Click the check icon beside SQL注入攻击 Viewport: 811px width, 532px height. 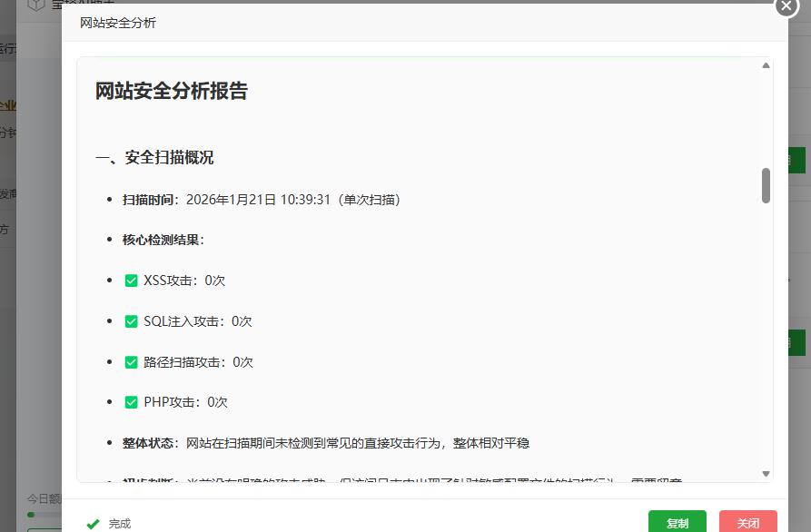pos(130,320)
